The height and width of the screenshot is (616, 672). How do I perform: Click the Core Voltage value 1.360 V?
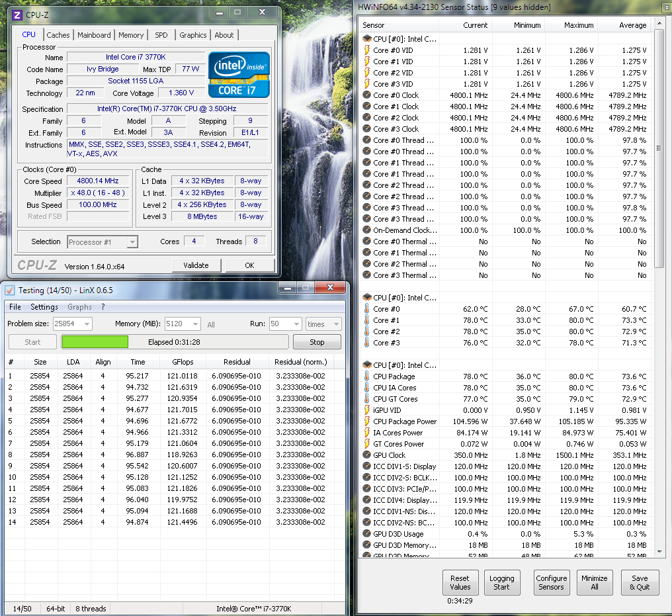coord(181,93)
